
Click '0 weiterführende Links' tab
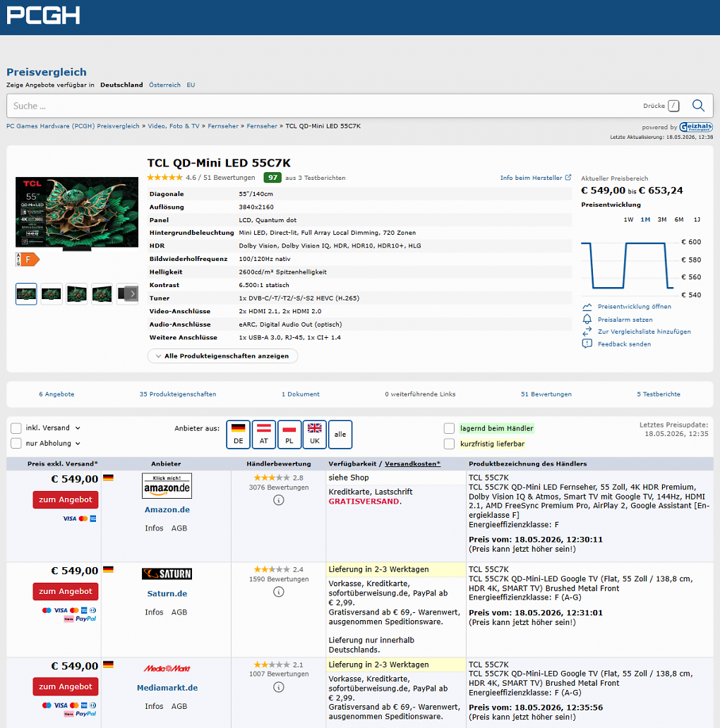click(x=420, y=394)
